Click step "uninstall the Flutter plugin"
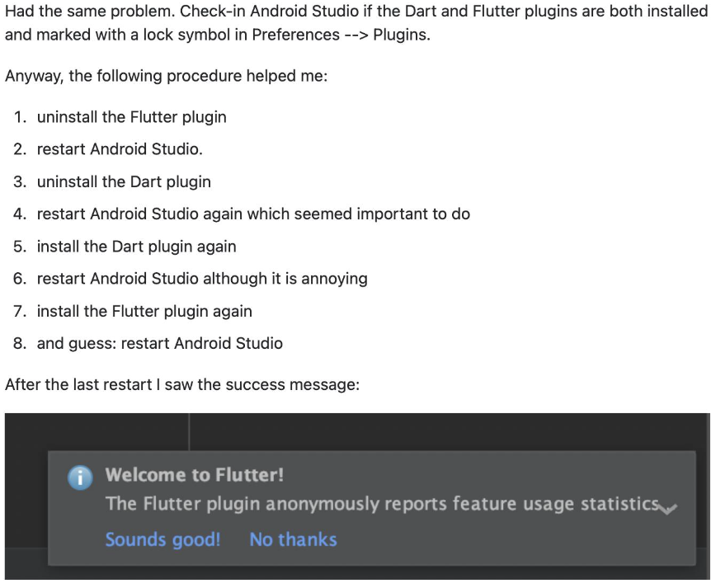The width and height of the screenshot is (716, 588). pos(131,117)
